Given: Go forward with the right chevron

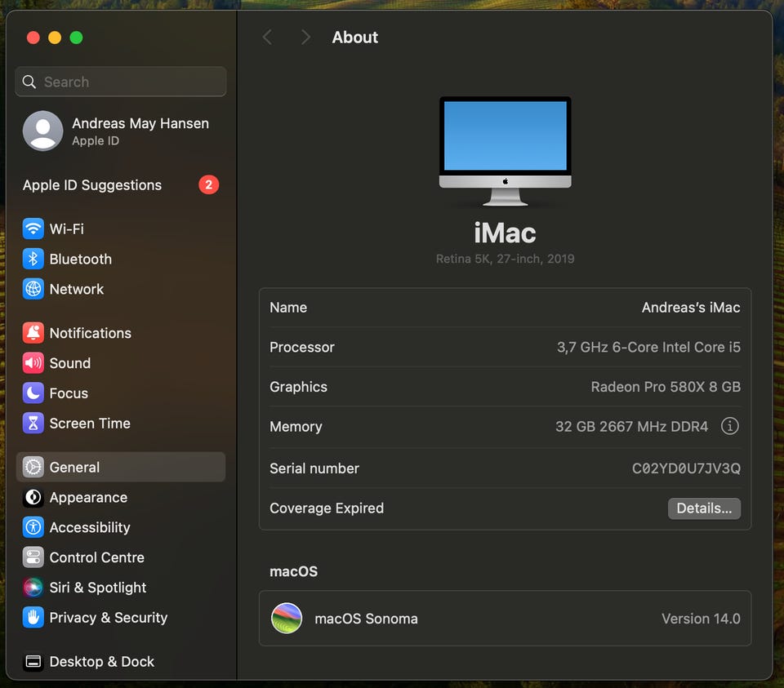Looking at the screenshot, I should tap(305, 37).
